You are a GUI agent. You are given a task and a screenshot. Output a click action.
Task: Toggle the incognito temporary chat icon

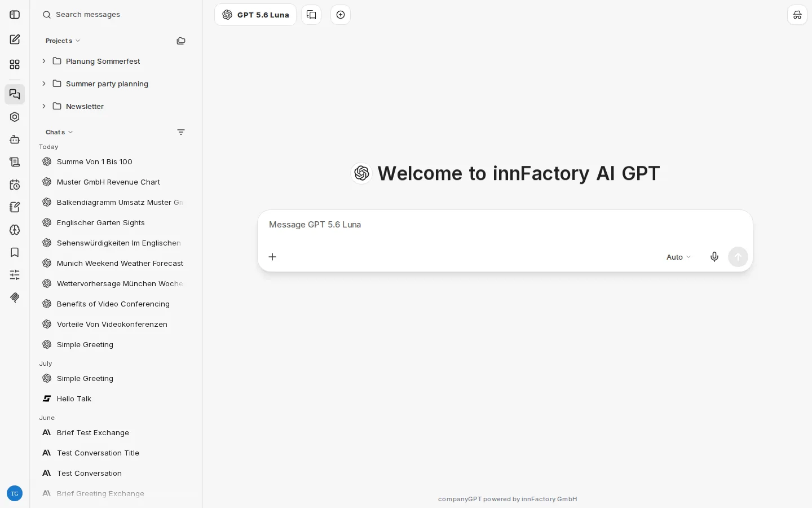tap(797, 15)
